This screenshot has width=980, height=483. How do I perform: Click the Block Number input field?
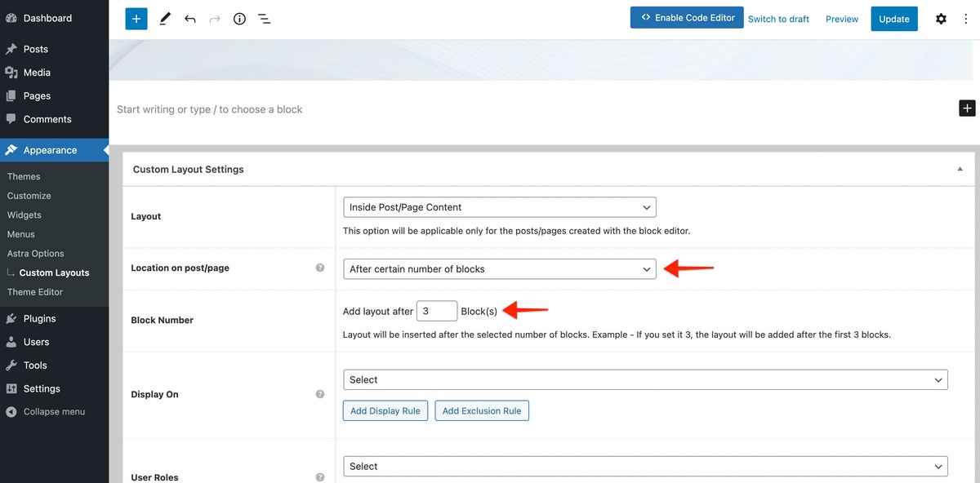[437, 311]
